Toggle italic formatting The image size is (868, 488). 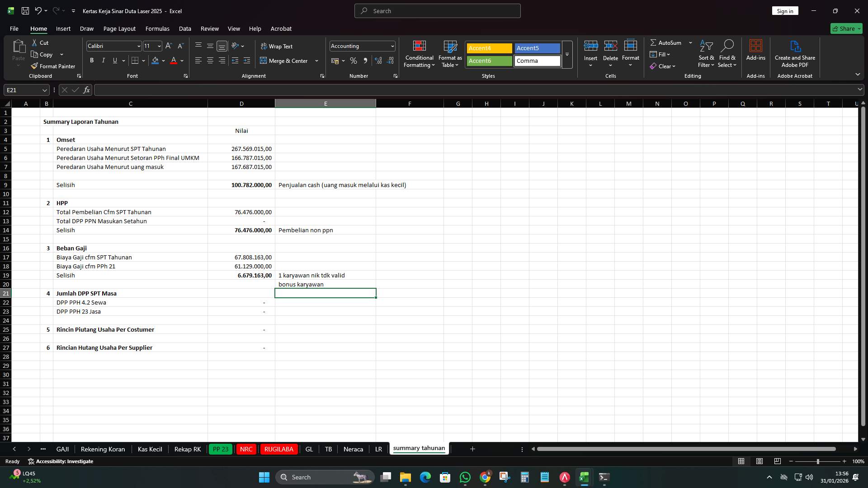click(103, 60)
